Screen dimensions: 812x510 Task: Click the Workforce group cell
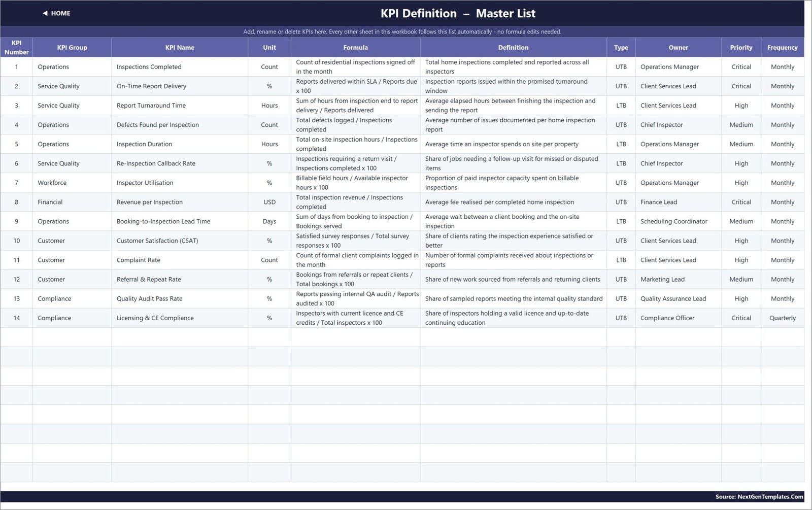[x=72, y=183]
